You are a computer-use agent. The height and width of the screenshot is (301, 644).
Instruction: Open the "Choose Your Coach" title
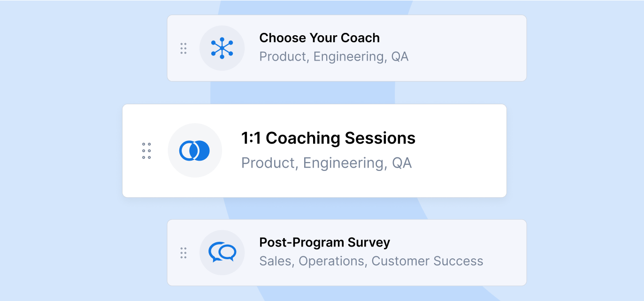(x=319, y=38)
